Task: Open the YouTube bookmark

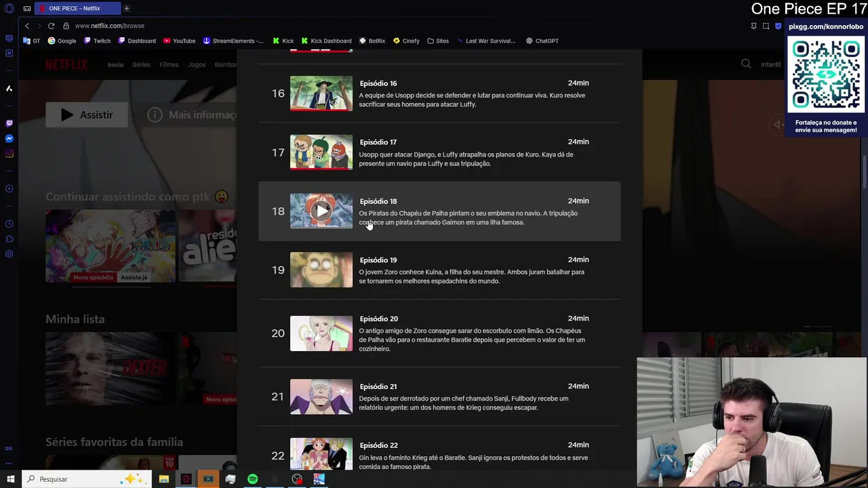Action: click(x=179, y=41)
